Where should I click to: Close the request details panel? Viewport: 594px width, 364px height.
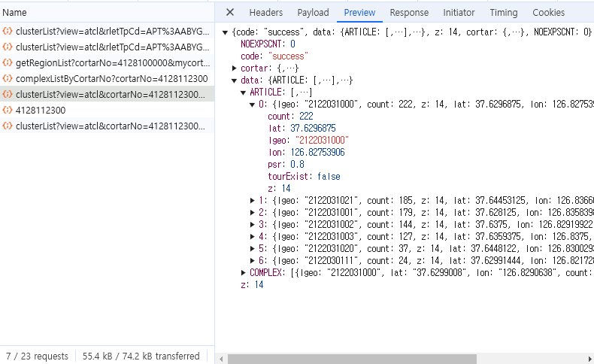[x=230, y=12]
